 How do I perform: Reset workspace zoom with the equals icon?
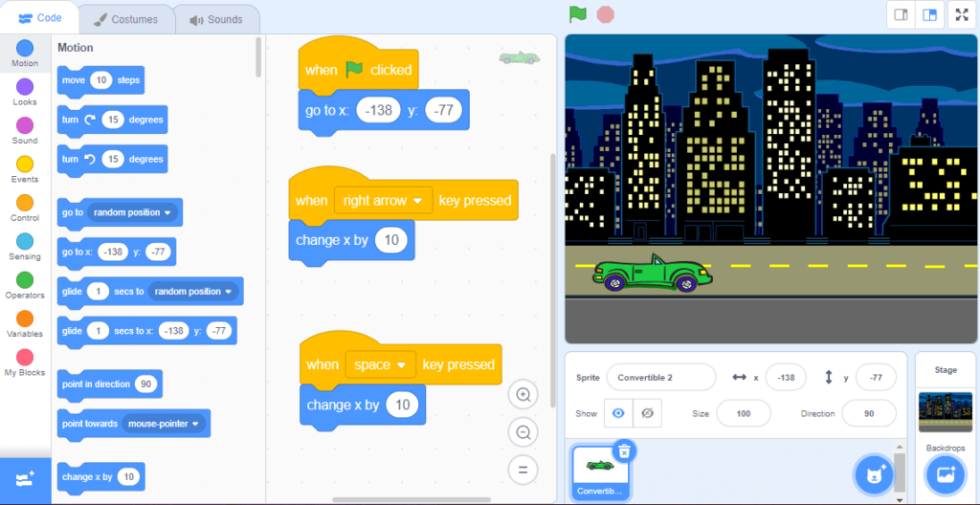click(x=523, y=470)
